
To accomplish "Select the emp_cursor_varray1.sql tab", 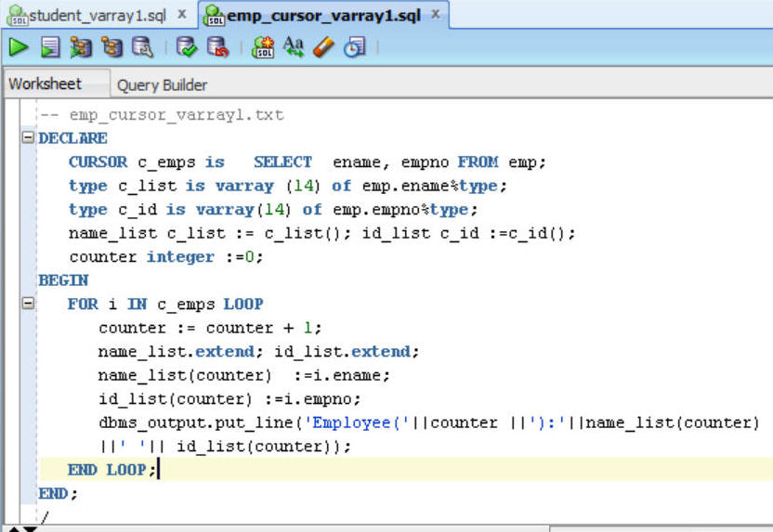I will pyautogui.click(x=323, y=15).
